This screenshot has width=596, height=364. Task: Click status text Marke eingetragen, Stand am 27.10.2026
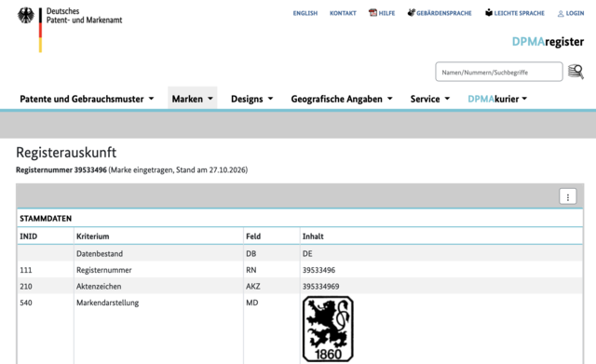pos(178,169)
